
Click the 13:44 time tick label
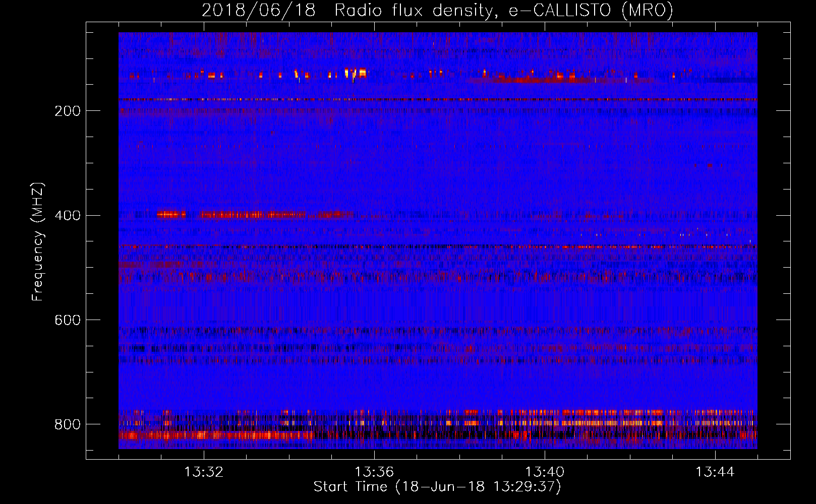[x=715, y=472]
